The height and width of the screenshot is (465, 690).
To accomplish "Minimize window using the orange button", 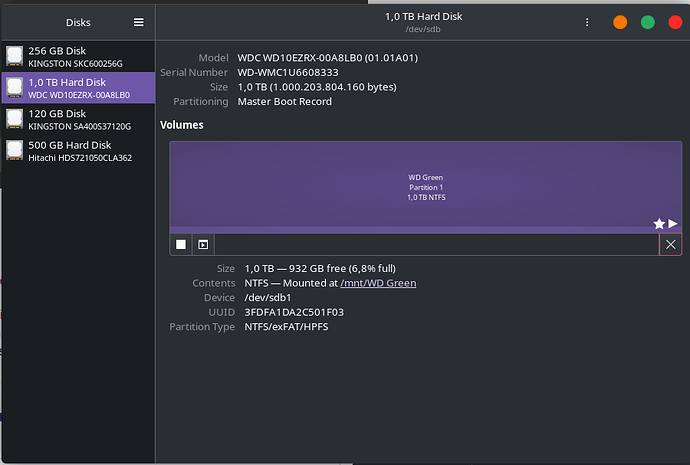I will click(x=620, y=22).
